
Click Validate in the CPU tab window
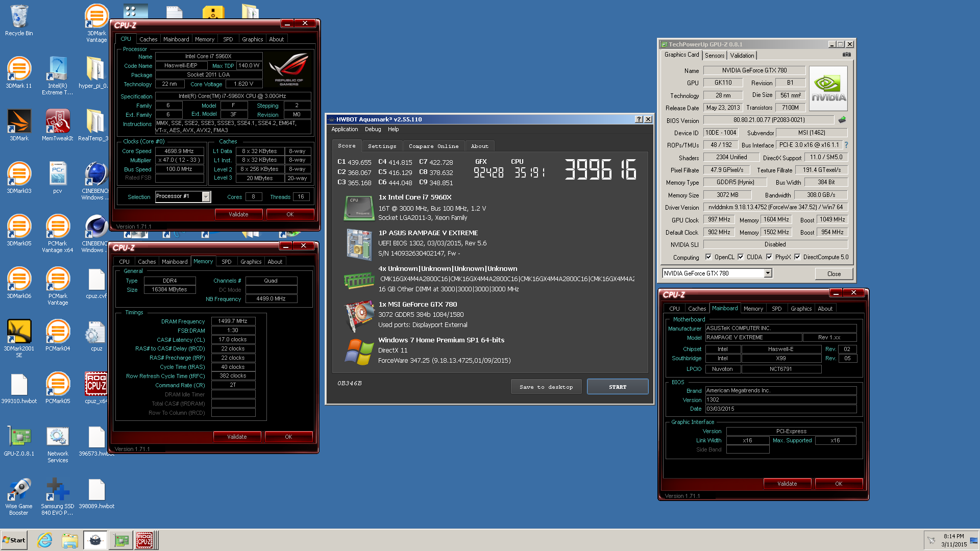click(238, 214)
